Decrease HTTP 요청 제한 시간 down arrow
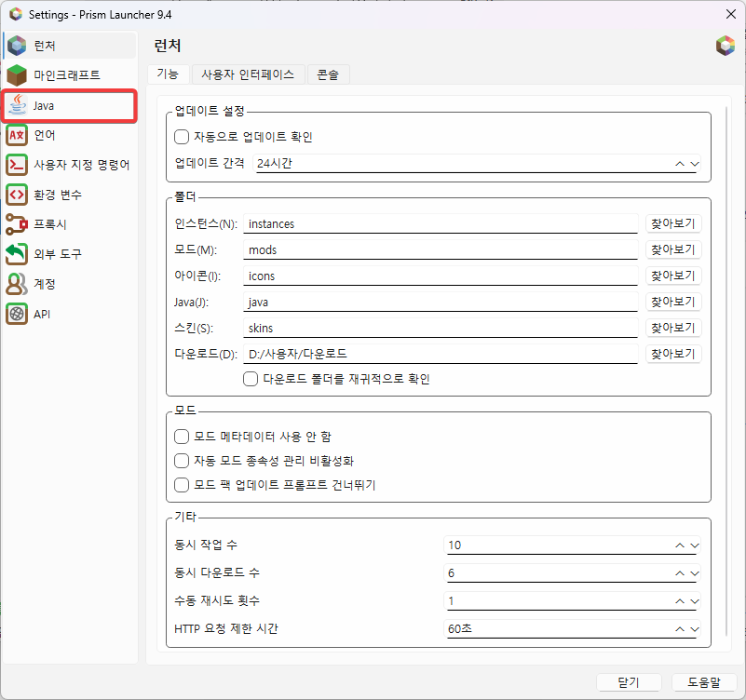Image resolution: width=746 pixels, height=700 pixels. (695, 629)
